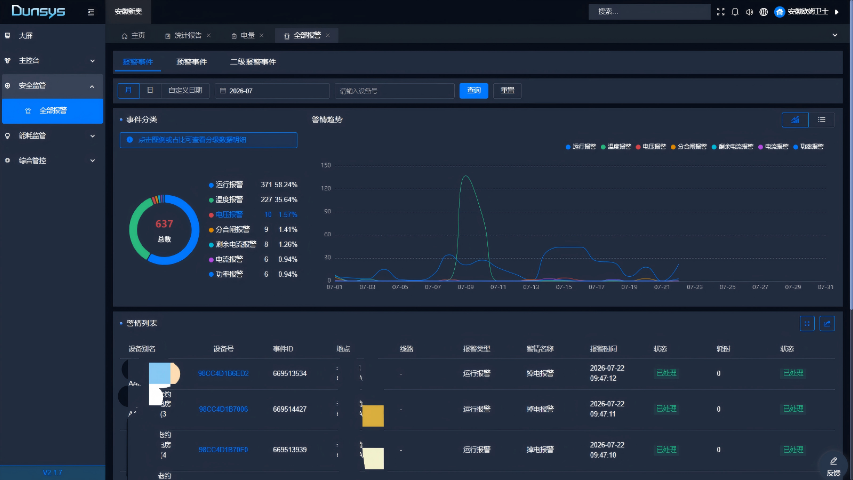Go to the 主页 home tab
853x480 pixels.
coord(133,35)
